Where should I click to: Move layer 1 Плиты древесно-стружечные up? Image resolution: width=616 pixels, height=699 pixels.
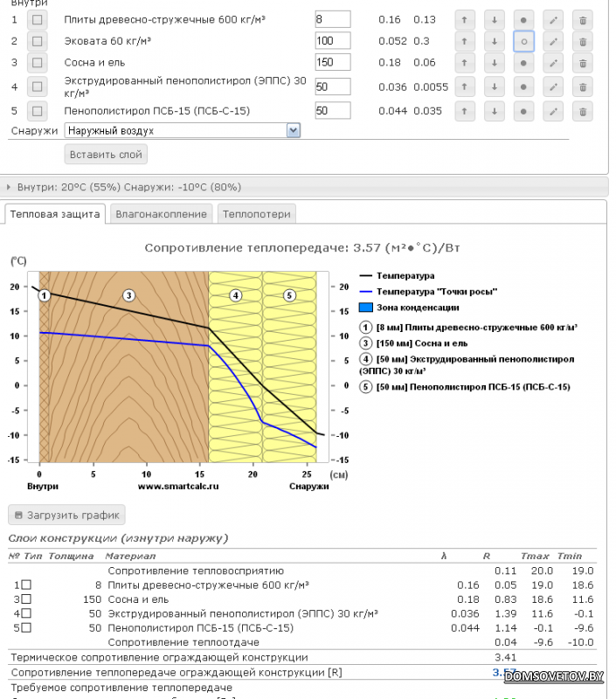(465, 20)
